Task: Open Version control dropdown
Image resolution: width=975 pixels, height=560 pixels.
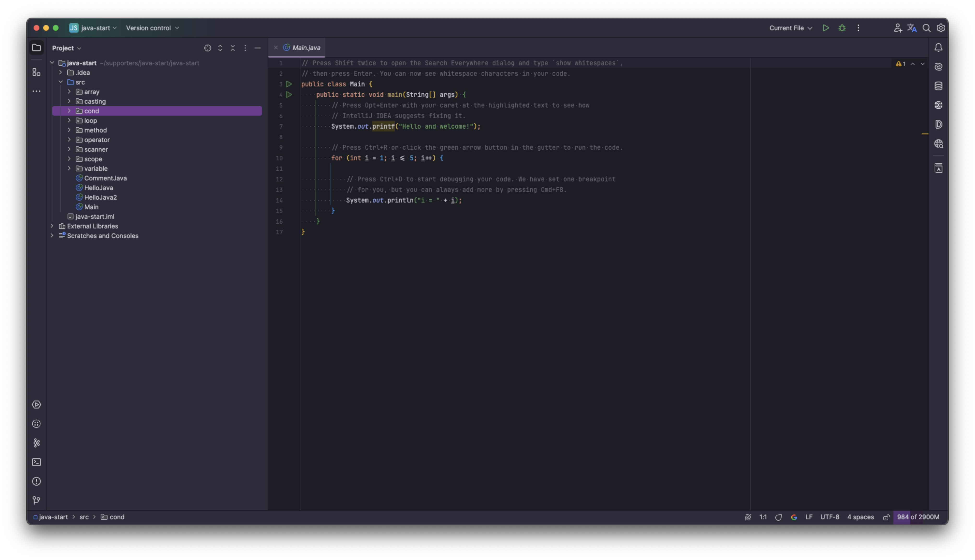Action: (x=152, y=28)
